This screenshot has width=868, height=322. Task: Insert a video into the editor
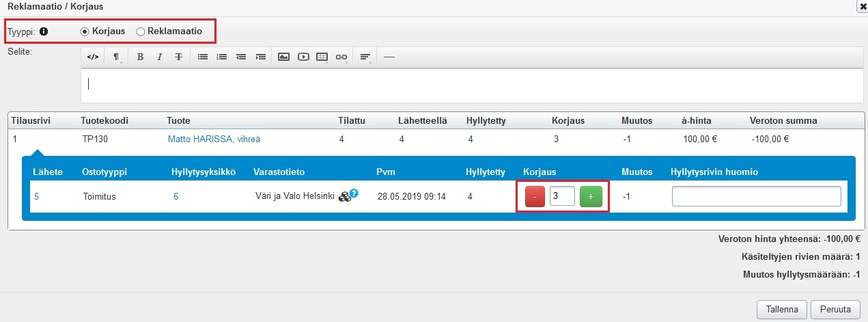tap(303, 57)
